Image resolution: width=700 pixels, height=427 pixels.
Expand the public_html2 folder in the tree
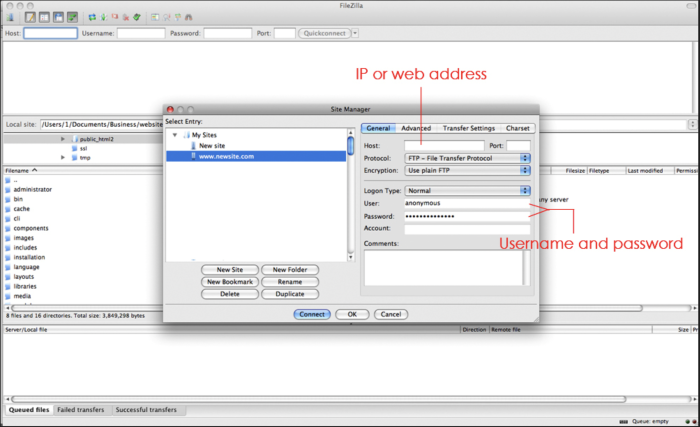coord(62,139)
